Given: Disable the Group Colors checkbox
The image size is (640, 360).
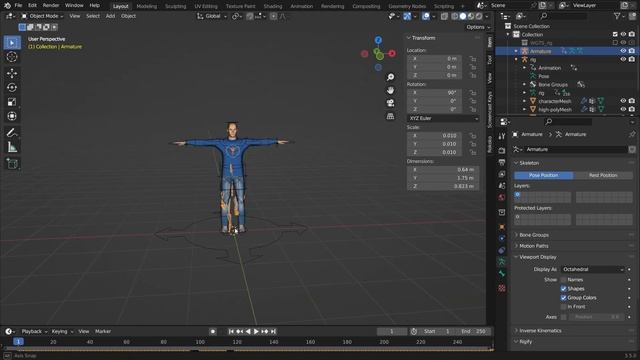Looking at the screenshot, I should (563, 298).
